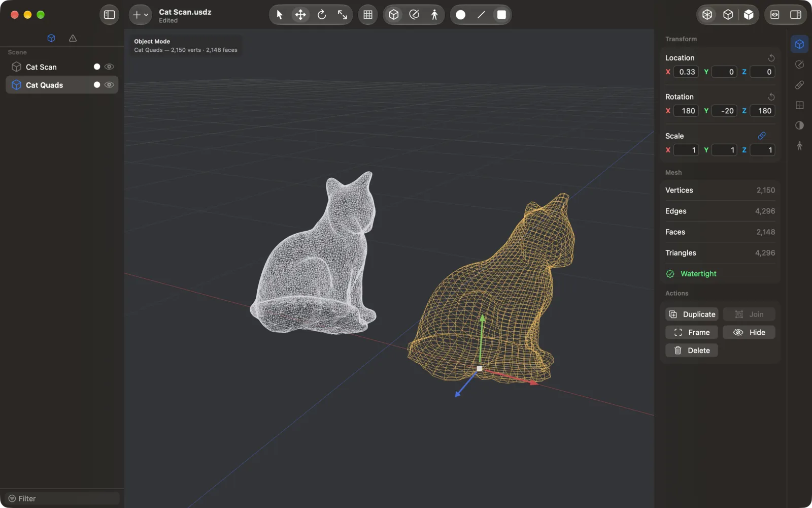Screen dimensions: 812x508
Task: Click the Hide button in Actions
Action: [x=749, y=332]
